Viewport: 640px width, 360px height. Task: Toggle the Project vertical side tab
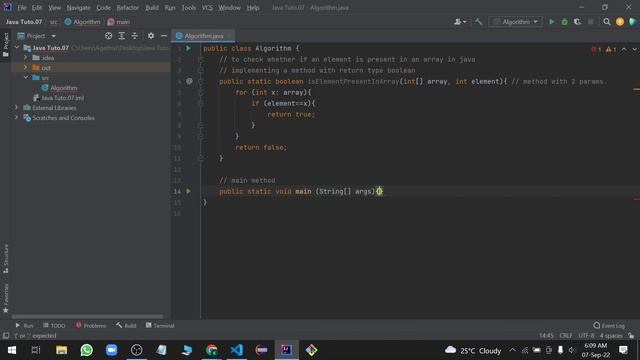coord(6,45)
